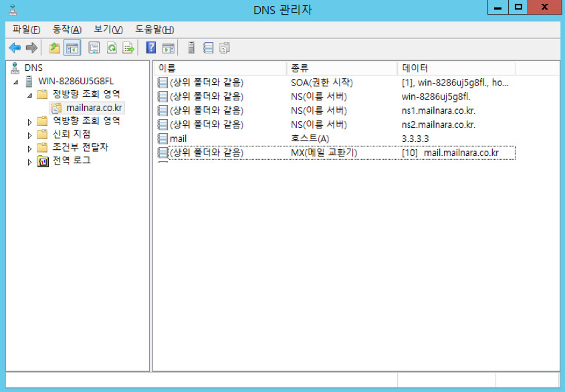Open the 보기(V) menu
The image size is (565, 392).
108,29
